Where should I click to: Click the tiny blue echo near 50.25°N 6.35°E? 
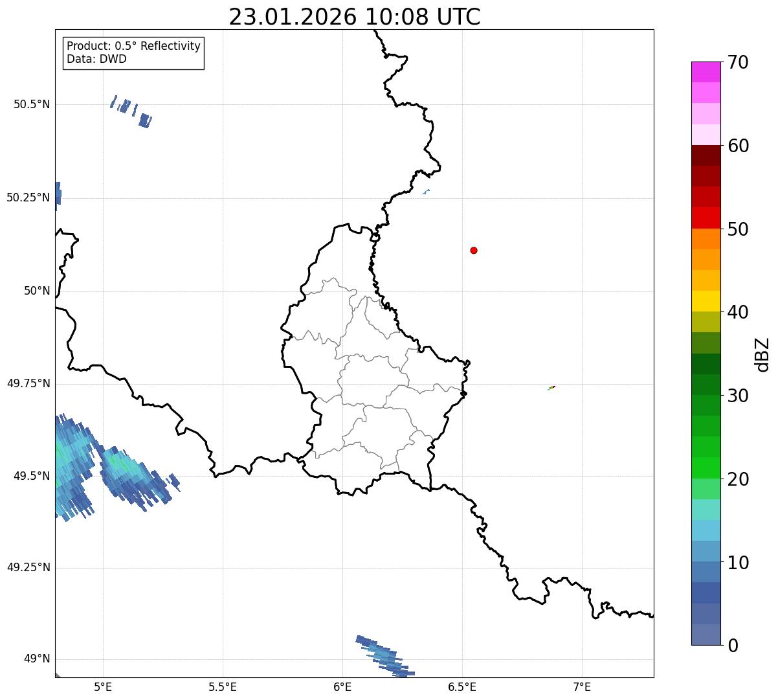click(x=426, y=192)
